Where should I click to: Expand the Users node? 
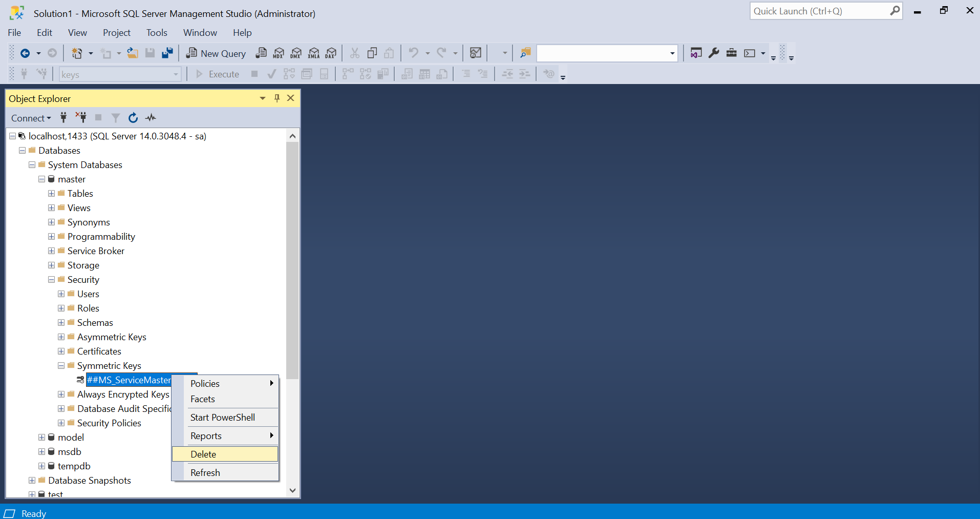pos(61,294)
